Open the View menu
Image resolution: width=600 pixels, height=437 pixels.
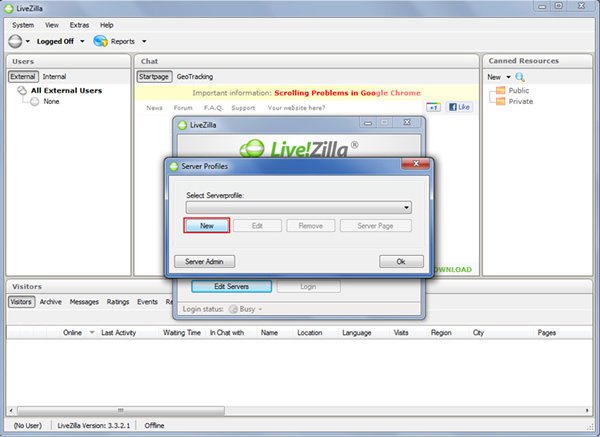tap(52, 25)
